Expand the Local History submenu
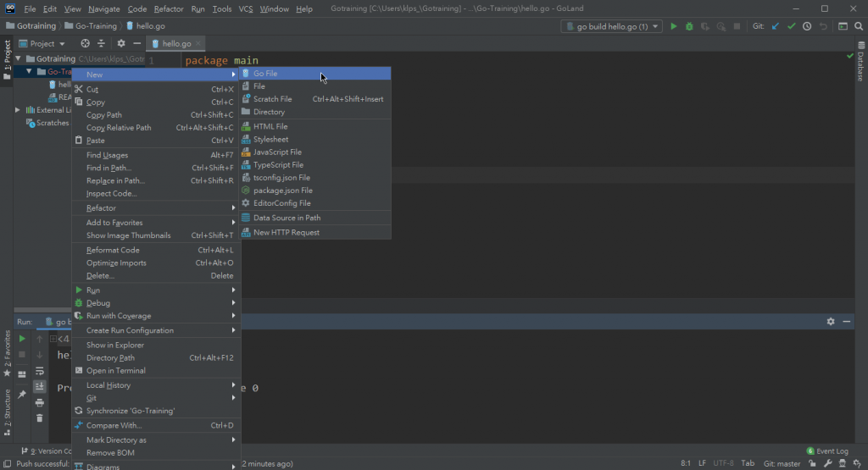The height and width of the screenshot is (470, 868). [x=156, y=384]
